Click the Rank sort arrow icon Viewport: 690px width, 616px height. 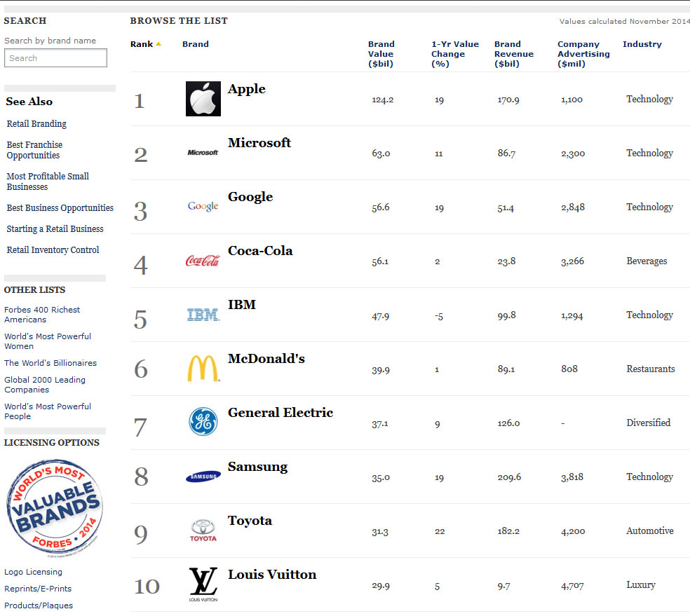coord(158,44)
